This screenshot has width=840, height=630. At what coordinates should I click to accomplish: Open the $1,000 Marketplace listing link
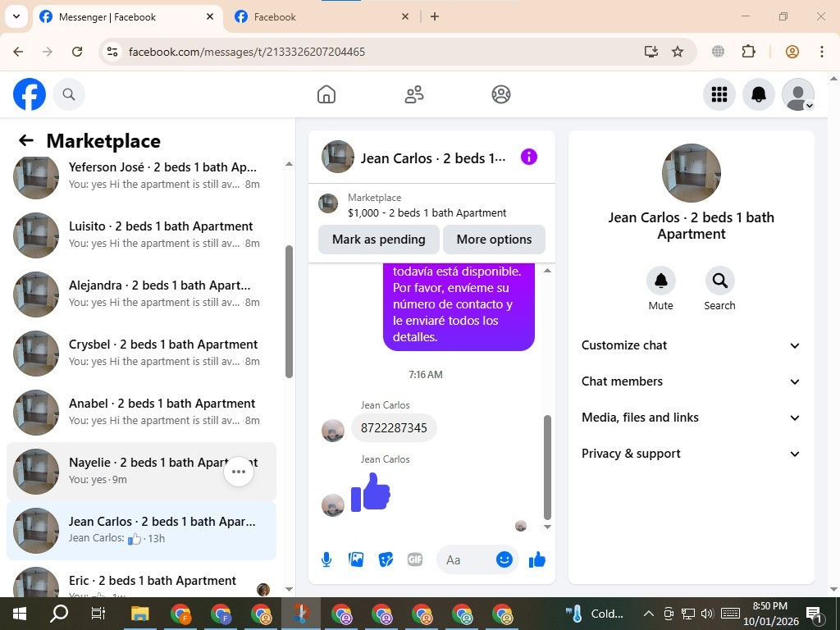pyautogui.click(x=427, y=212)
